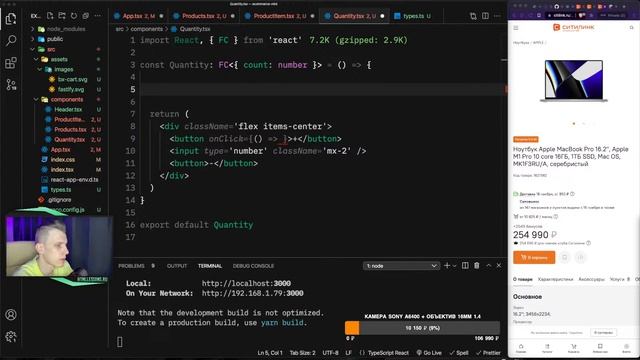Open the DEBUG CONSOLE panel tab
Screen dimensions: 640x360
click(253, 266)
